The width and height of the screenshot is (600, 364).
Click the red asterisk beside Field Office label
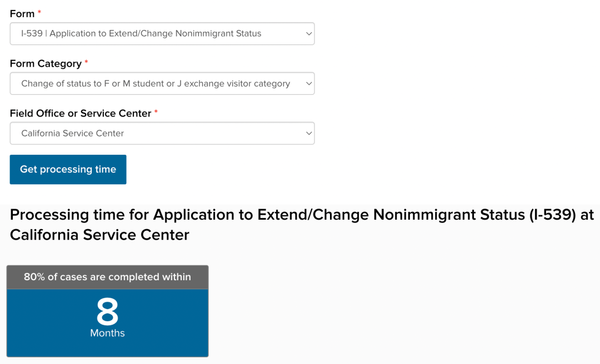click(156, 113)
